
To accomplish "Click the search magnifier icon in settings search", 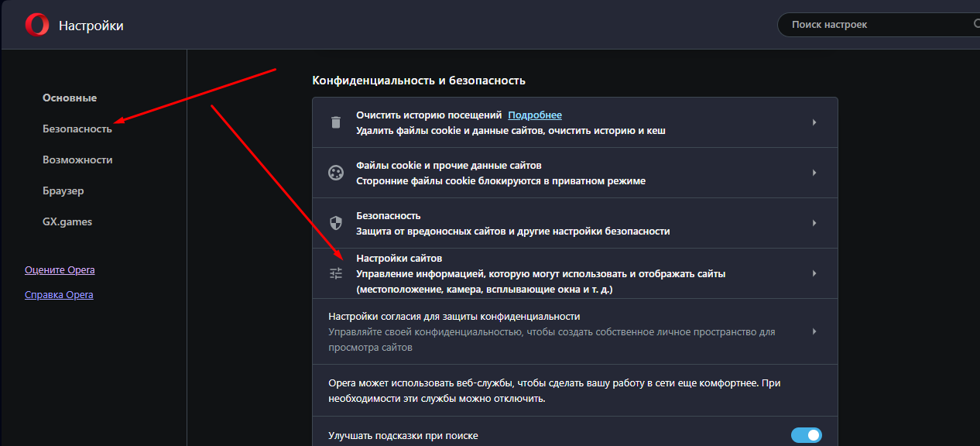I will pyautogui.click(x=976, y=24).
